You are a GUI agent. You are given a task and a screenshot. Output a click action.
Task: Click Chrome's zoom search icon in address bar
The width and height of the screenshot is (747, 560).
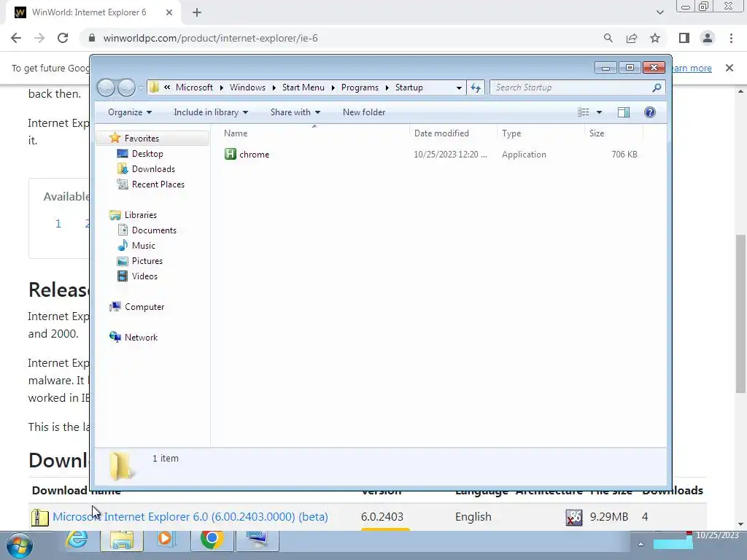(608, 38)
